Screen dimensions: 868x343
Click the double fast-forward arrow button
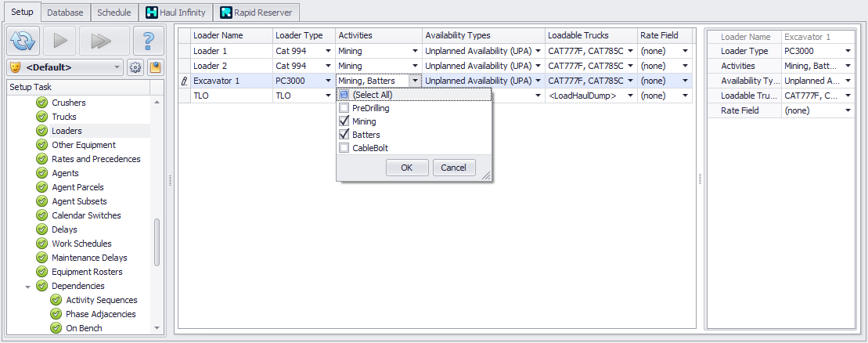104,41
